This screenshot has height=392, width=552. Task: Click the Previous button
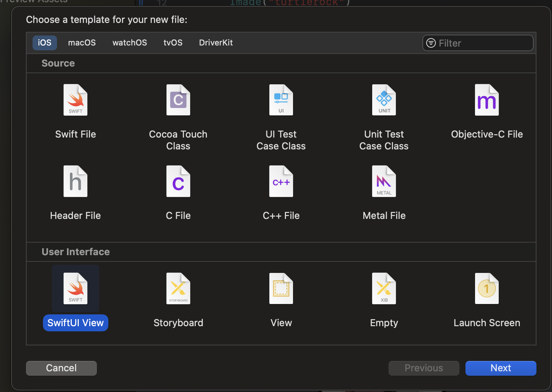(424, 368)
